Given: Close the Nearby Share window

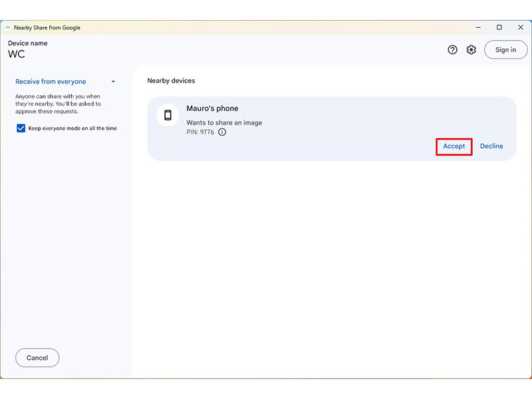Looking at the screenshot, I should [x=521, y=27].
